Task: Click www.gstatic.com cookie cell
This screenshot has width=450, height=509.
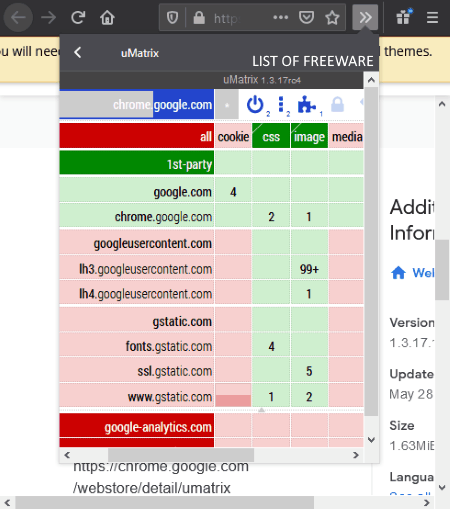Action: [233, 395]
